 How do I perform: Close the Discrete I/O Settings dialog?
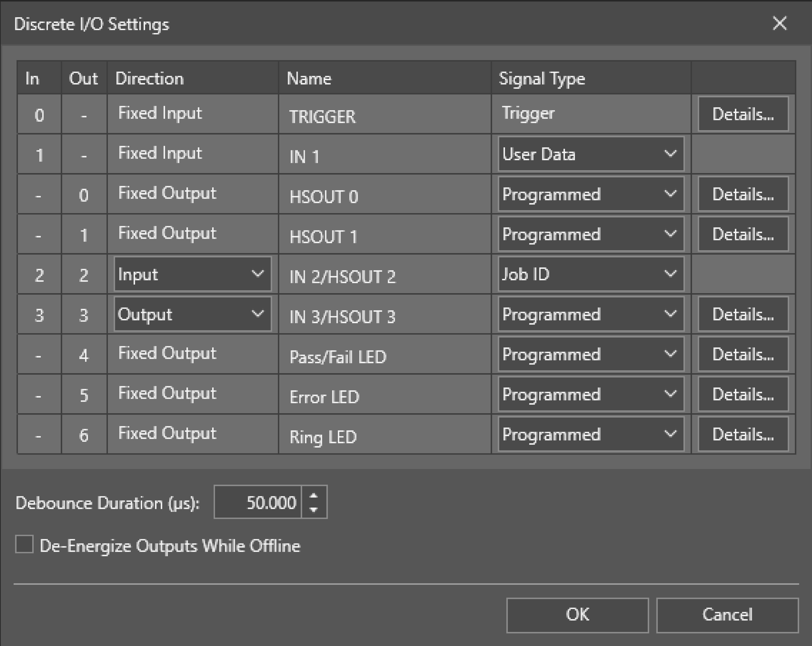coord(779,24)
